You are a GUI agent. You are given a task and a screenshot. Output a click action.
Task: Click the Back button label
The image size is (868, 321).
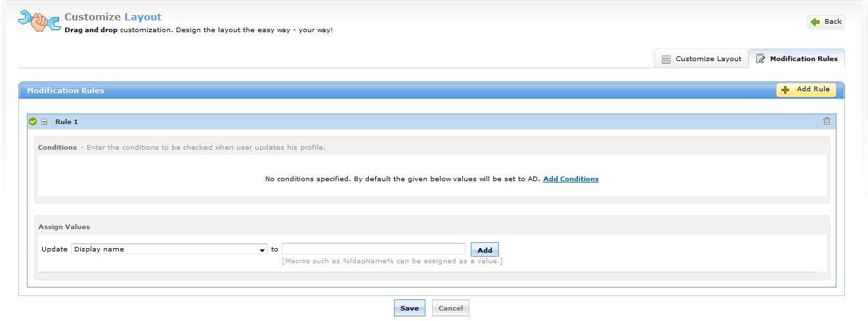point(833,22)
